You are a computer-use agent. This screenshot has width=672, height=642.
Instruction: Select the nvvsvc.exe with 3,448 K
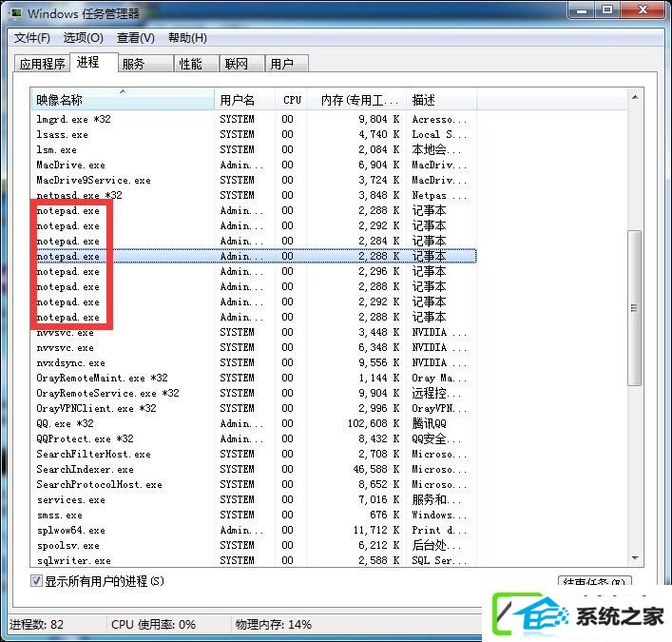(x=254, y=332)
